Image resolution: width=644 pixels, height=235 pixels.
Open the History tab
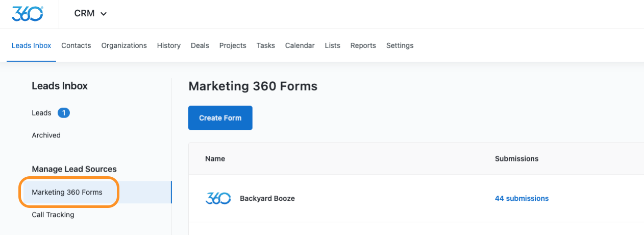(169, 45)
